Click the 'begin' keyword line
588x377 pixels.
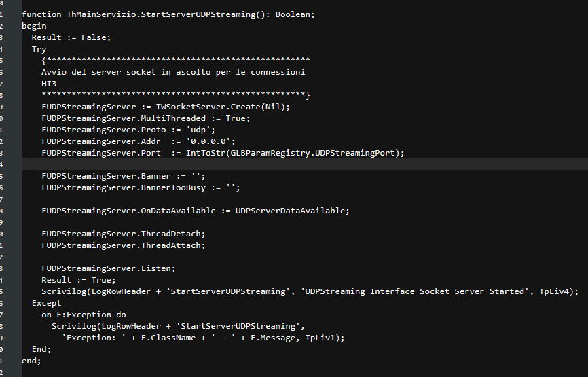coord(34,26)
